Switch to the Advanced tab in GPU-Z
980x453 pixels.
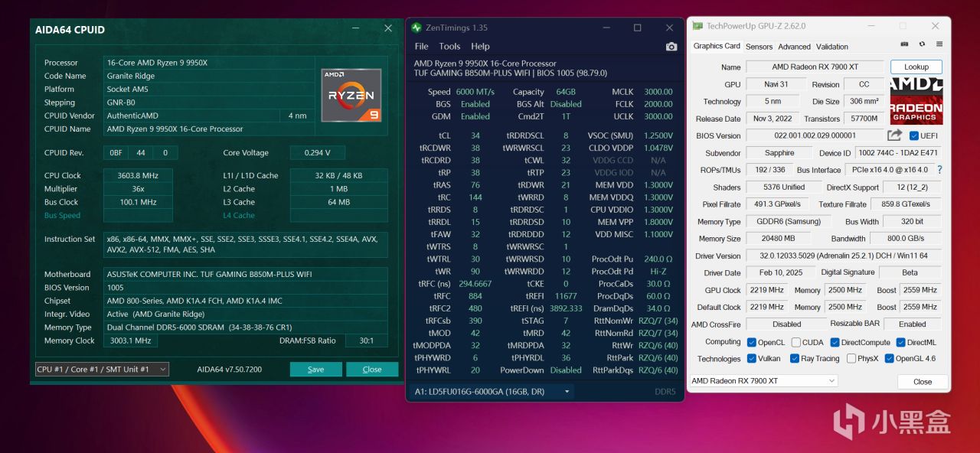[794, 47]
